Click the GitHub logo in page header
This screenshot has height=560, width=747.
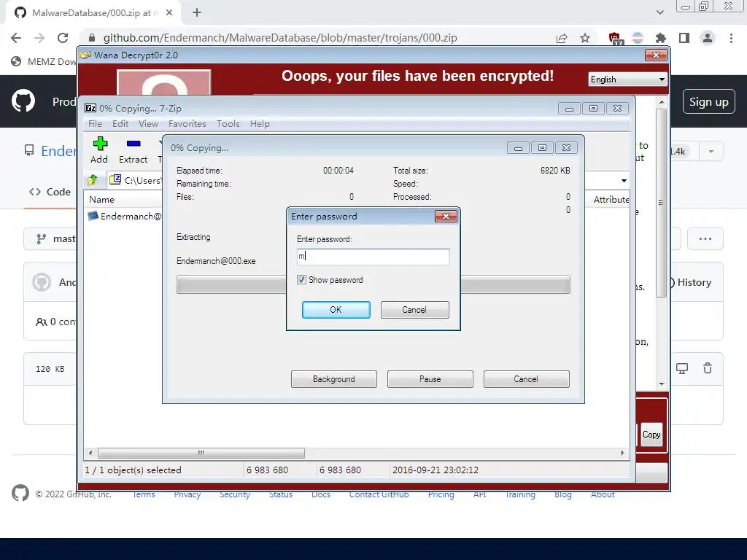point(23,101)
